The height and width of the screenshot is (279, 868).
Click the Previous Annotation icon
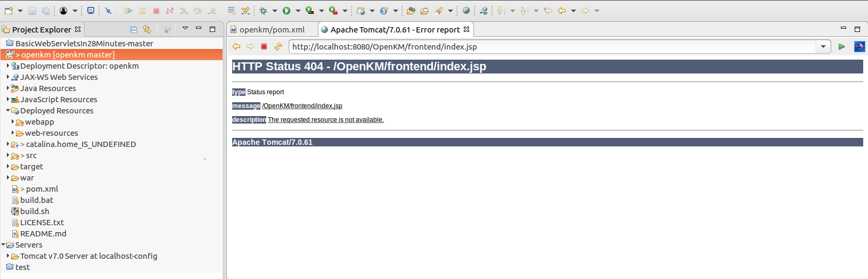(524, 11)
